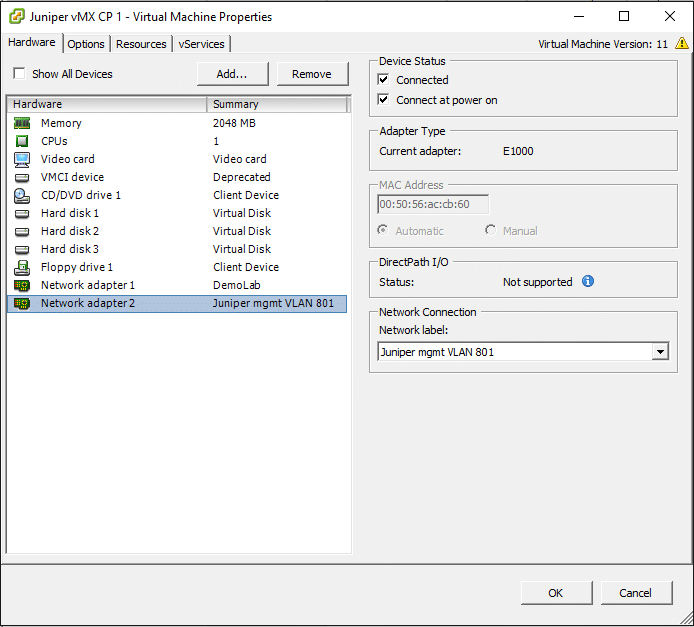Viewport: 694px width, 627px height.
Task: Click the Video card monitor icon
Action: [x=22, y=159]
